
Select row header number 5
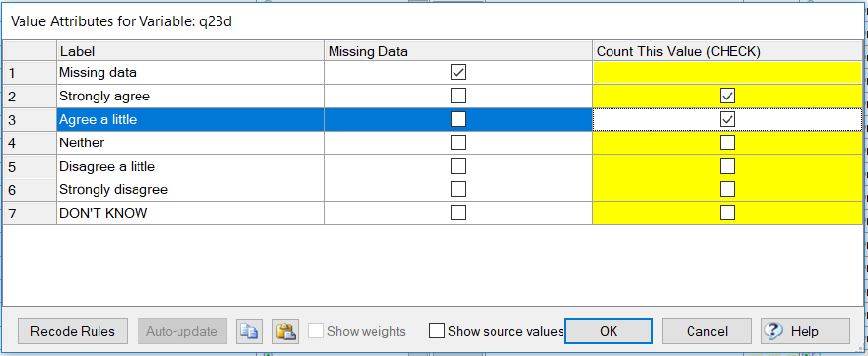pos(29,166)
